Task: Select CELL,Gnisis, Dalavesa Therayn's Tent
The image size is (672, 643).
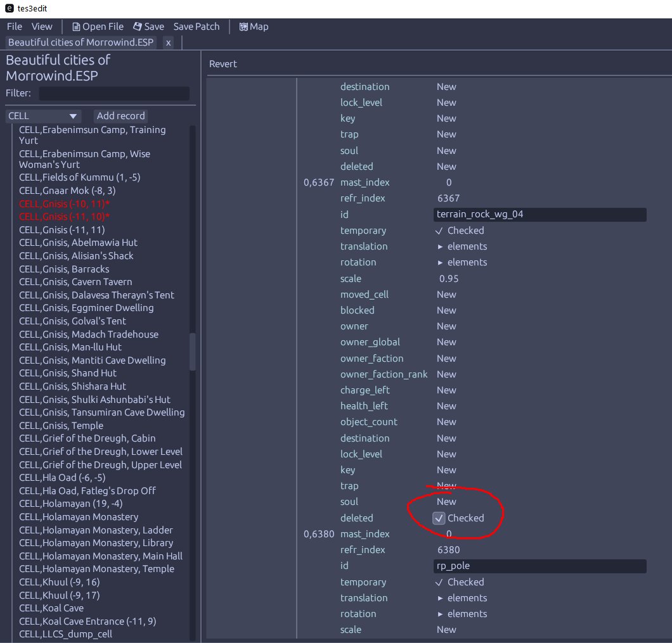Action: click(96, 295)
